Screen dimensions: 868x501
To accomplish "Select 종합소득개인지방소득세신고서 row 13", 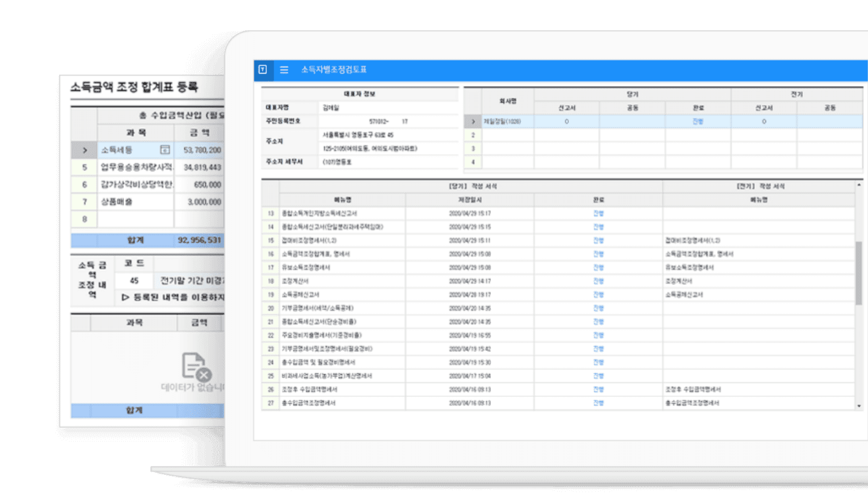I will [320, 213].
